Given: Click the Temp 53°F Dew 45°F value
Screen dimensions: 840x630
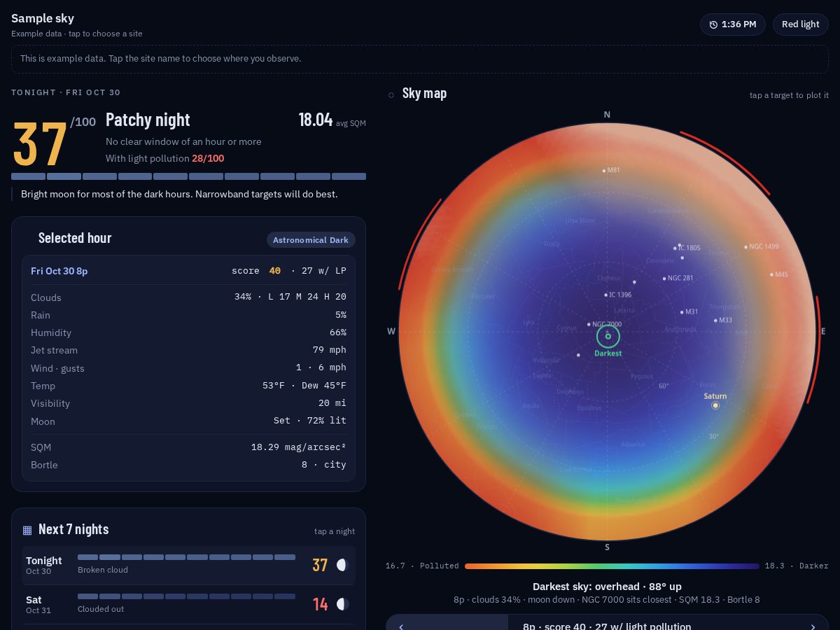Looking at the screenshot, I should [304, 386].
